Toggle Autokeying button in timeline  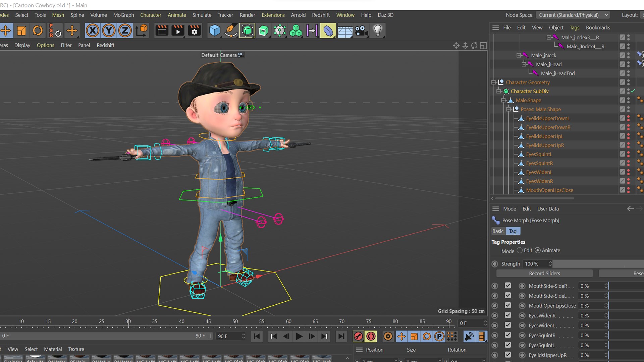click(x=371, y=336)
